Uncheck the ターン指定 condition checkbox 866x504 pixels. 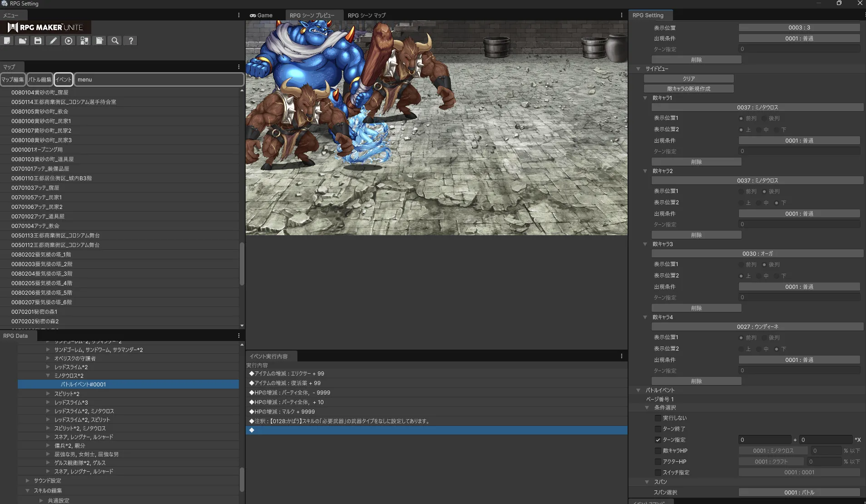point(658,440)
